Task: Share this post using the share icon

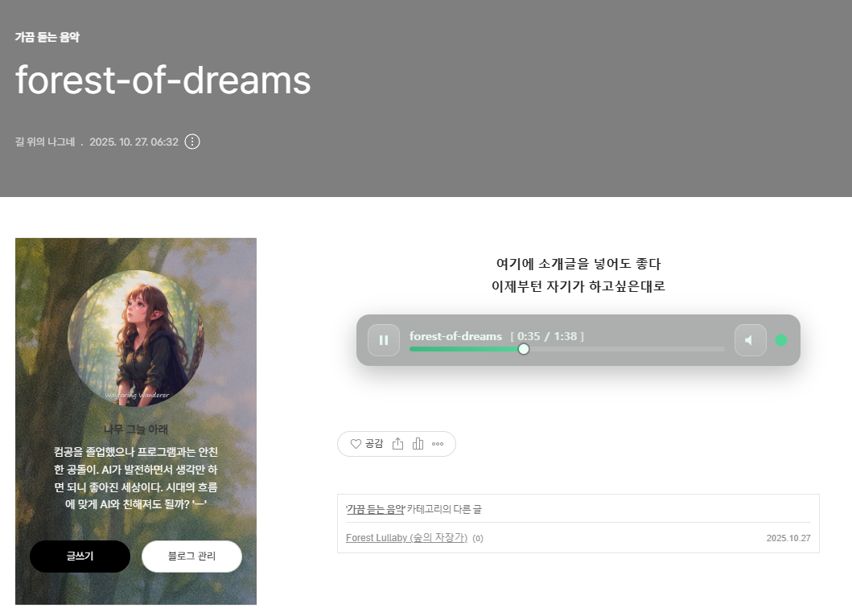Action: (397, 444)
